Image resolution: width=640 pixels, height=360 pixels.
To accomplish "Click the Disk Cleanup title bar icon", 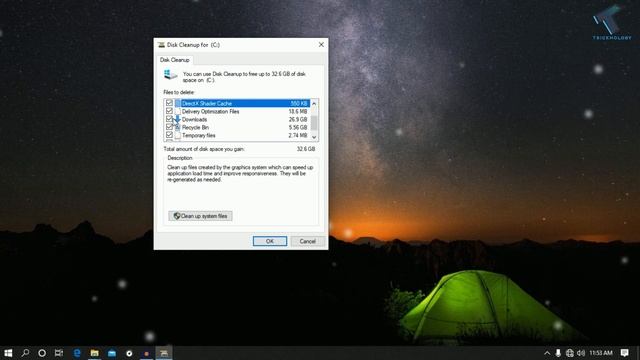I will click(161, 45).
